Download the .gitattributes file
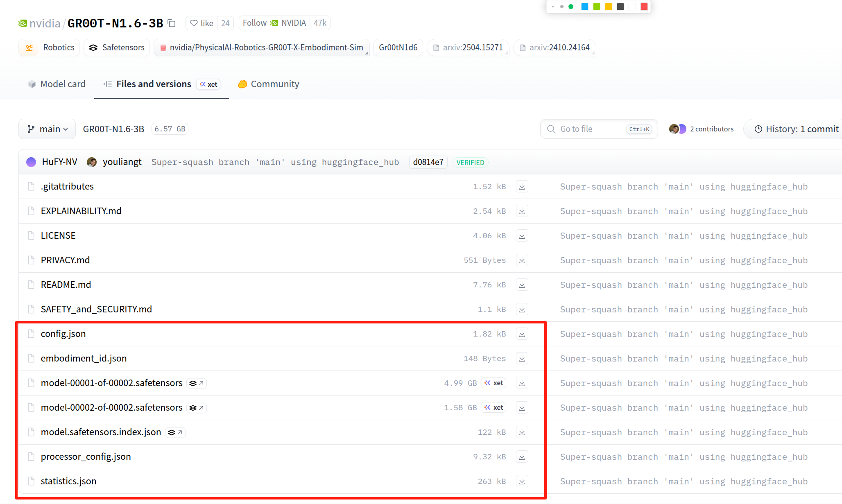The image size is (842, 504). click(522, 186)
